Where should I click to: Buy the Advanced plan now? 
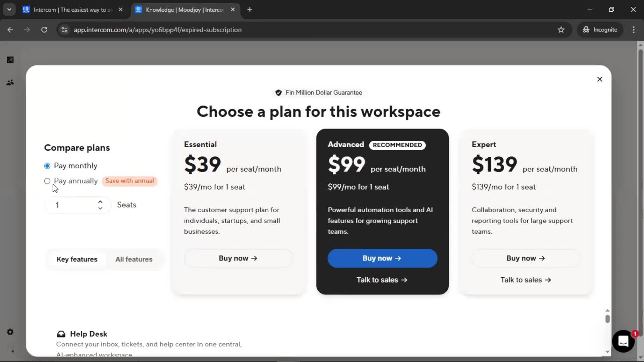point(382,258)
